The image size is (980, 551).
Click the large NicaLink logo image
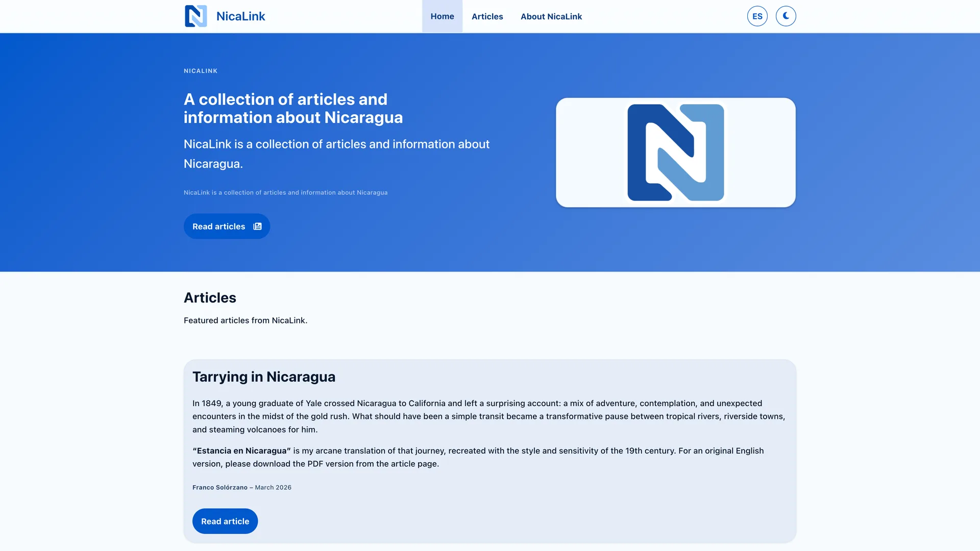coord(675,153)
